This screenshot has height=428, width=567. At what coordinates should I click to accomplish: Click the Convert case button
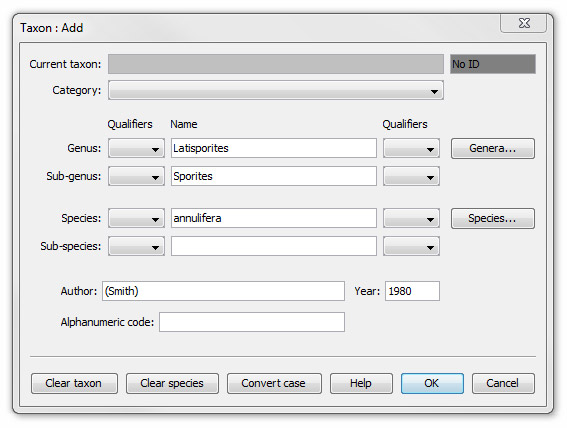274,384
